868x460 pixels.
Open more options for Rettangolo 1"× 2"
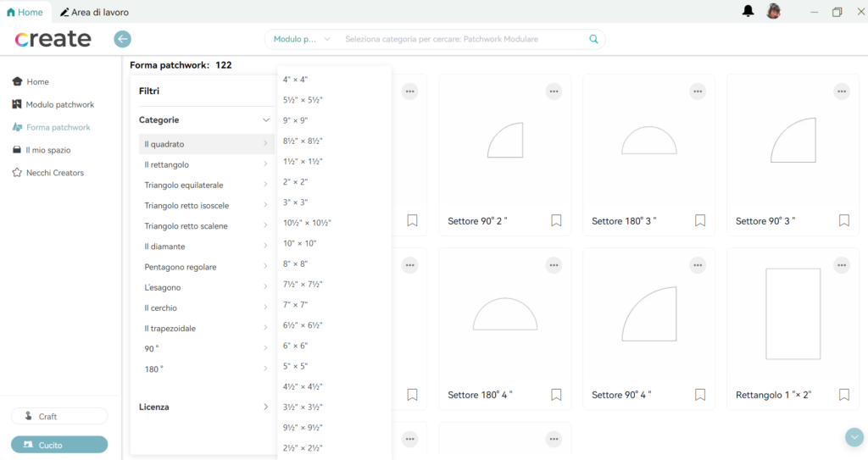click(842, 265)
